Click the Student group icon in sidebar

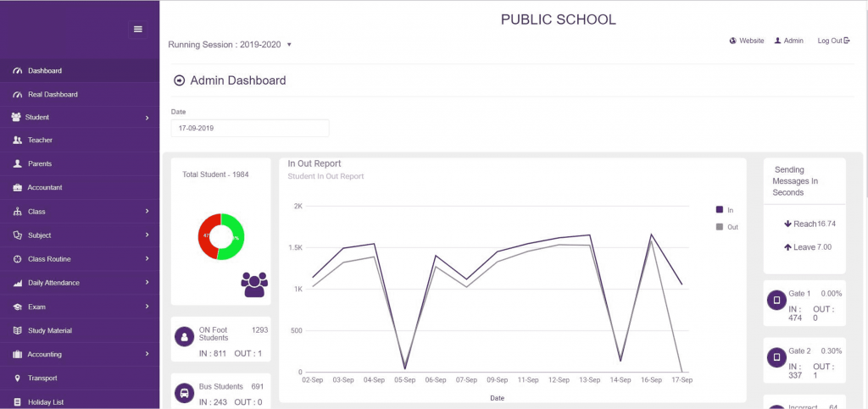coord(16,117)
